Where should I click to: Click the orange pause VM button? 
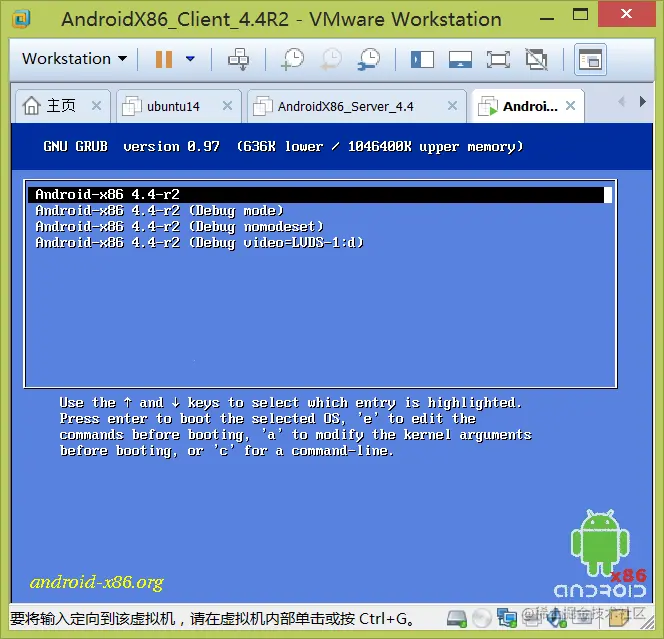click(163, 59)
